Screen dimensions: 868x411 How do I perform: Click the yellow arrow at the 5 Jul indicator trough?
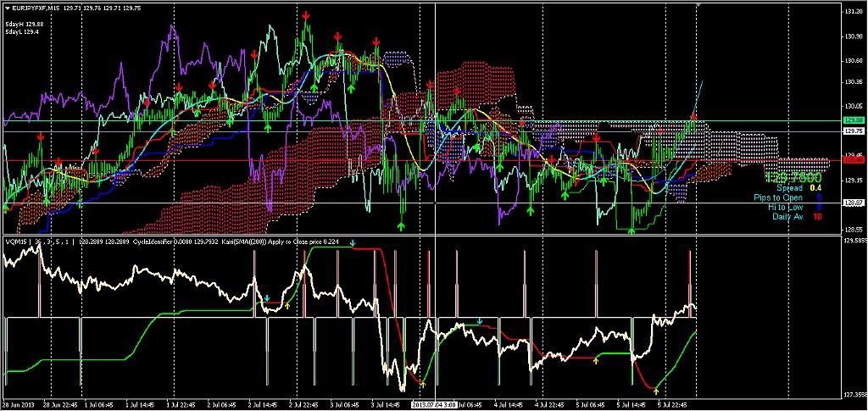pos(657,392)
